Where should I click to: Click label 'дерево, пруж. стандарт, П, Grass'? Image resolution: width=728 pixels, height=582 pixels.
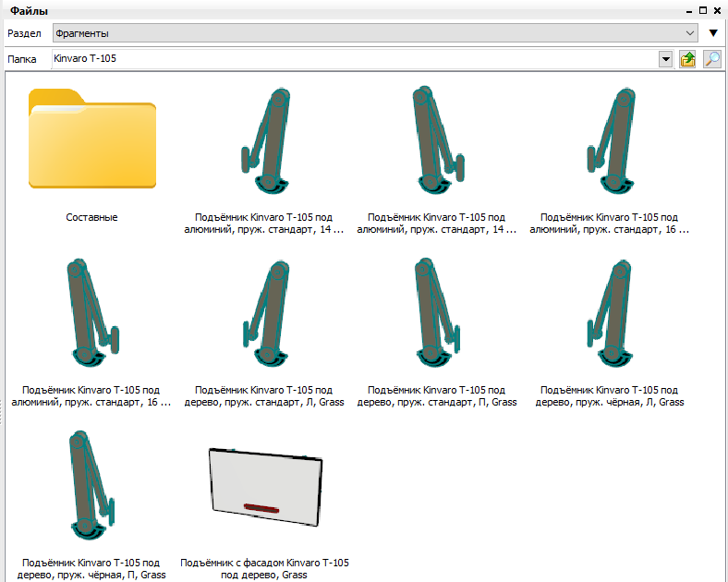[x=437, y=403]
